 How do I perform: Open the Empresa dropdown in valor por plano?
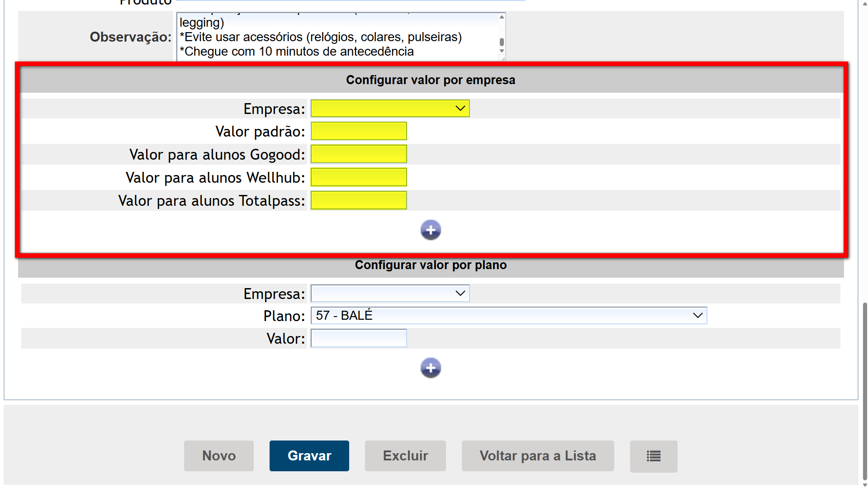(390, 294)
